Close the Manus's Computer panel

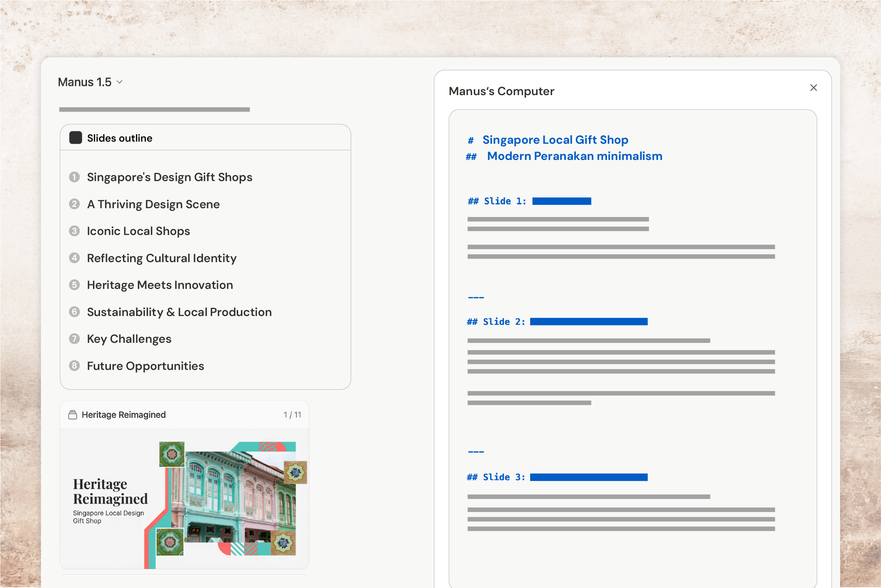813,88
